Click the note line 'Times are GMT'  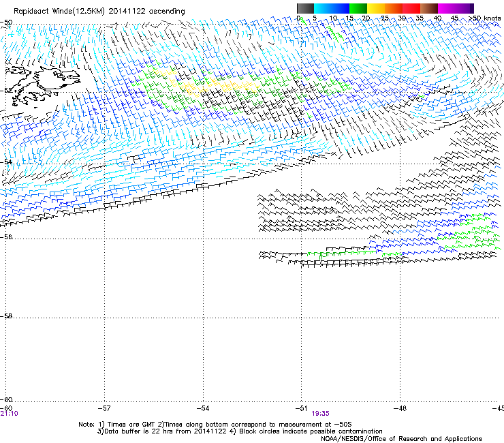coord(131,425)
